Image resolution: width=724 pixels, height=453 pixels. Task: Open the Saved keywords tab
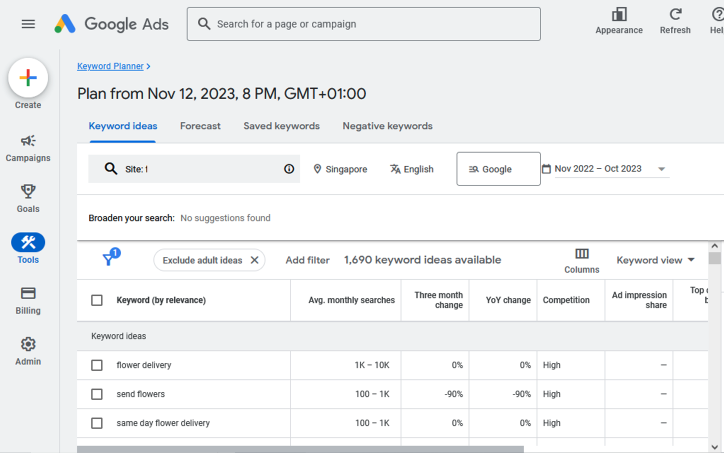[282, 126]
